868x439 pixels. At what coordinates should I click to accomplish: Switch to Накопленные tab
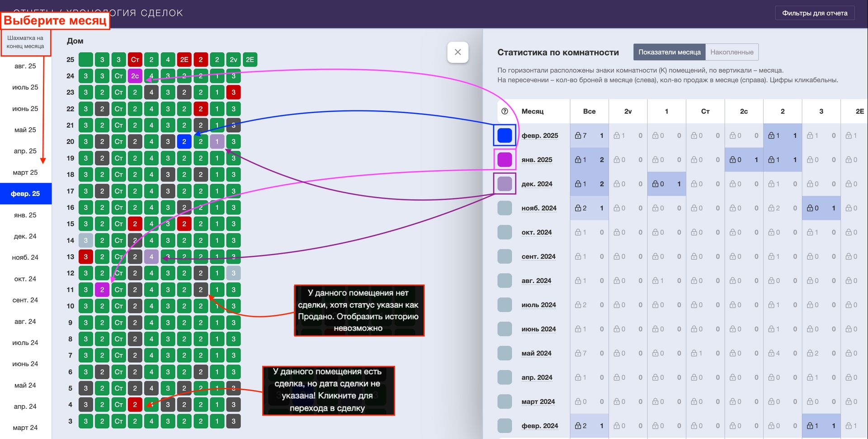(x=731, y=52)
